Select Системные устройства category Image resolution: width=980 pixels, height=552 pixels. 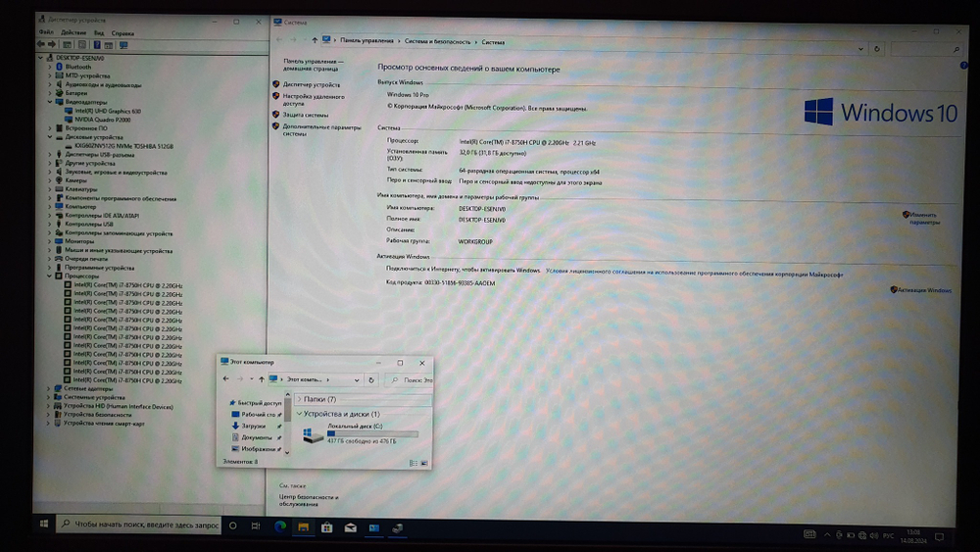94,397
